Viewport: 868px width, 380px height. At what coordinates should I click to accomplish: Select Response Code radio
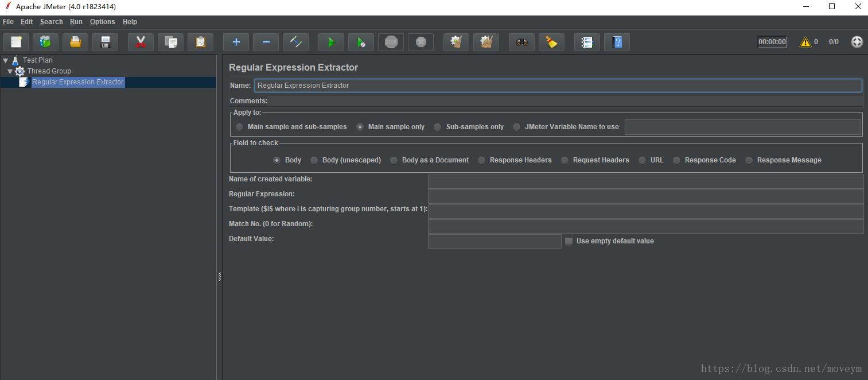pyautogui.click(x=676, y=160)
